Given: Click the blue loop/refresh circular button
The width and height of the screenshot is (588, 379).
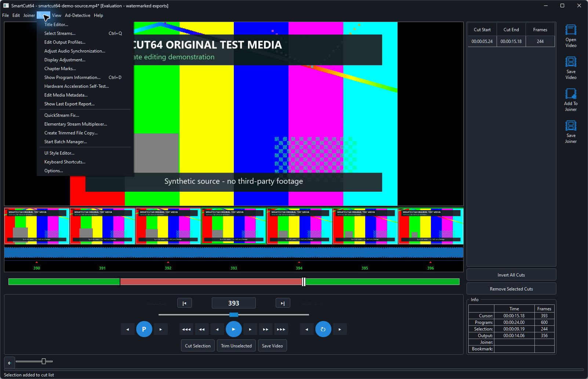Looking at the screenshot, I should point(323,329).
